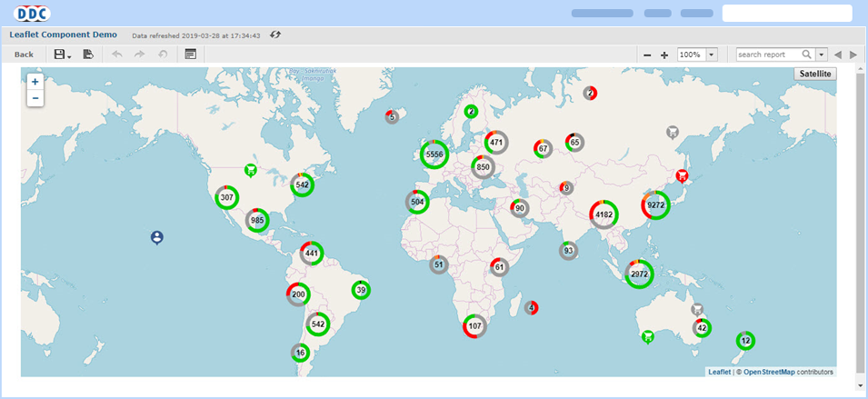Viewport: 868px width, 399px height.
Task: Select the 51 cluster in West Africa
Action: [x=438, y=264]
